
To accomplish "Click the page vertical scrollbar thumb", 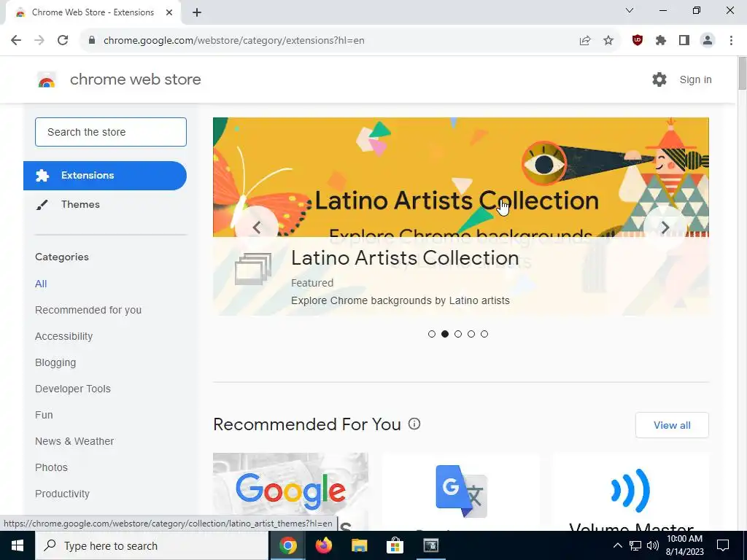I will [x=742, y=73].
